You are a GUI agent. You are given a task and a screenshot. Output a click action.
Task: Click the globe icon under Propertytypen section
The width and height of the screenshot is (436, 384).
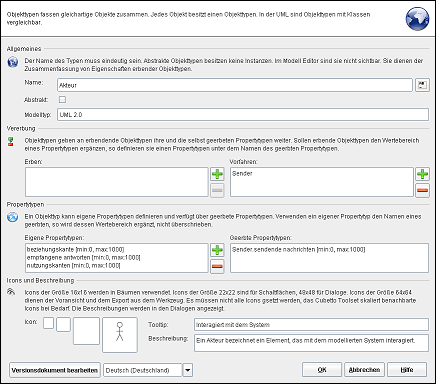pos(13,218)
